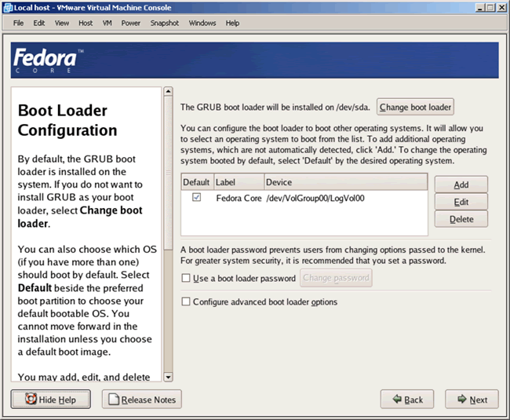This screenshot has width=510, height=420.
Task: Click Edit to modify the boot entry
Action: click(461, 202)
